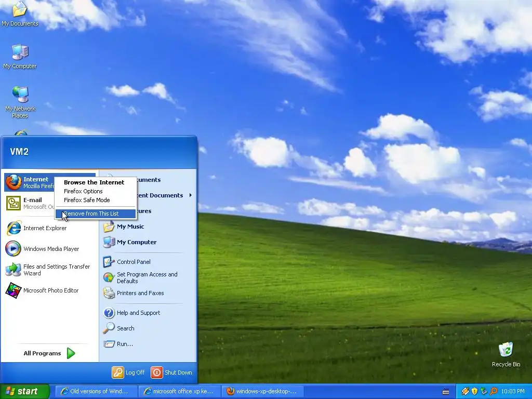
Task: Switch to Old versions of Wind... taskbar window
Action: (x=96, y=391)
